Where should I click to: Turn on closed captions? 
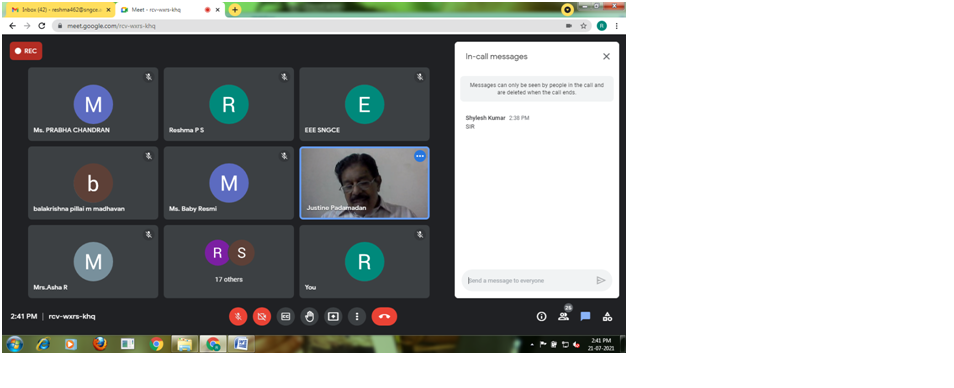pos(285,316)
